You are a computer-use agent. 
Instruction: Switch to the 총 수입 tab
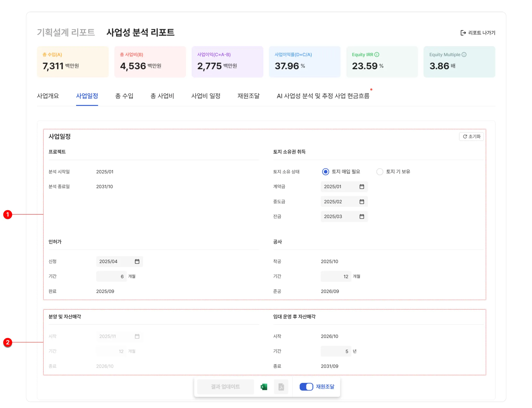click(x=124, y=96)
